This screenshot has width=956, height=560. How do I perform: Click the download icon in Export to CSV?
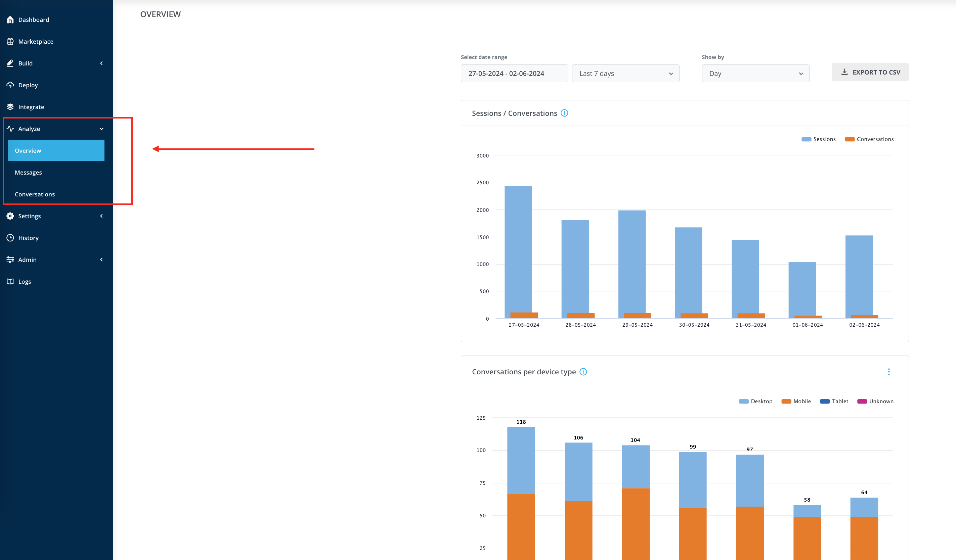844,72
